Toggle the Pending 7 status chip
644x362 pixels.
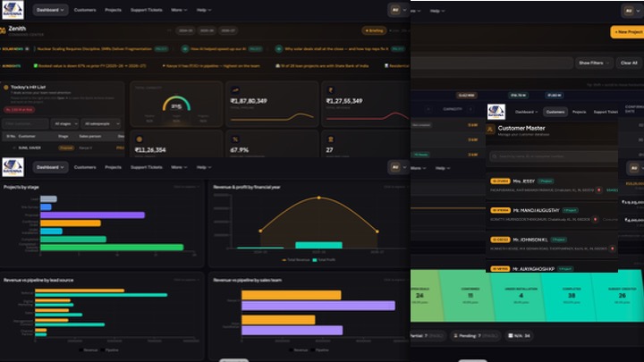(x=475, y=336)
